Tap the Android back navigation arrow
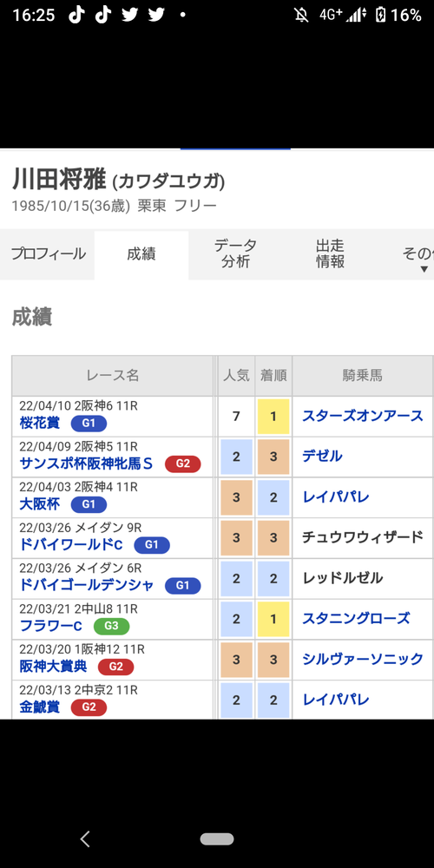Image resolution: width=434 pixels, height=868 pixels. [85, 838]
